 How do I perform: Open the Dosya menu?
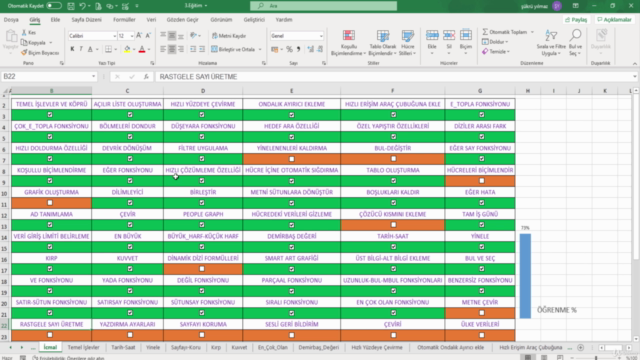[11, 20]
